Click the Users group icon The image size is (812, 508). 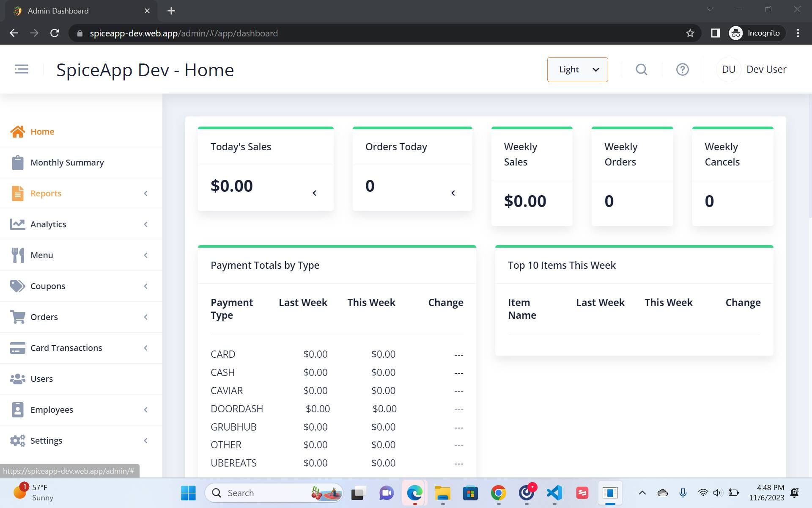pyautogui.click(x=18, y=379)
